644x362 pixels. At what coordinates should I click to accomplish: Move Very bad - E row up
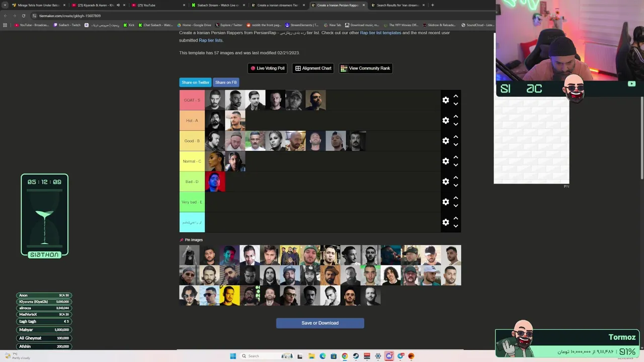pos(455,198)
